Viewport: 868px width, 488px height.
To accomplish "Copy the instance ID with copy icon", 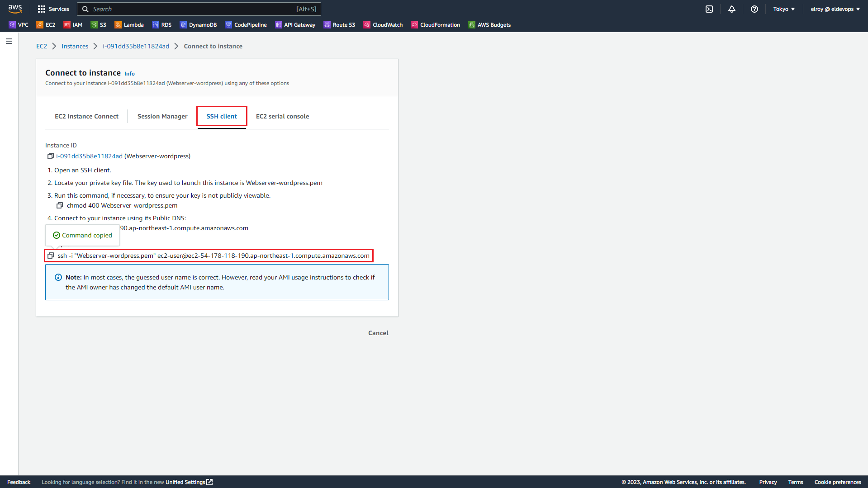I will (51, 156).
